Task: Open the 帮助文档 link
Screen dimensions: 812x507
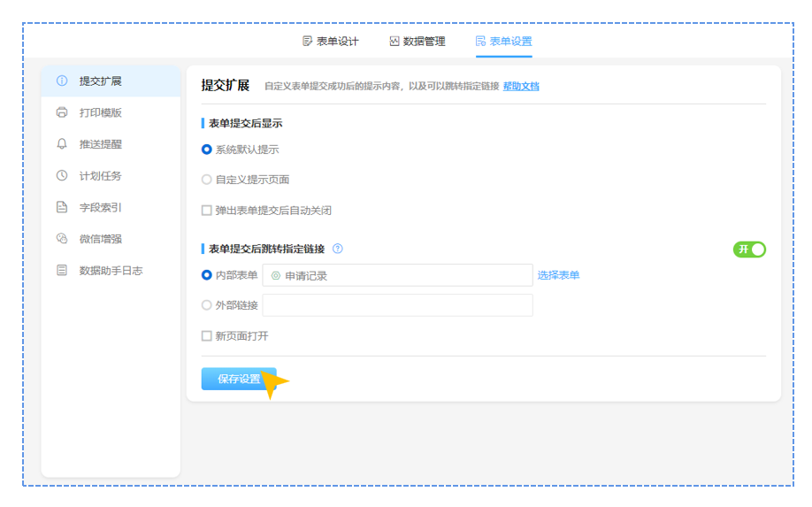Action: click(521, 87)
